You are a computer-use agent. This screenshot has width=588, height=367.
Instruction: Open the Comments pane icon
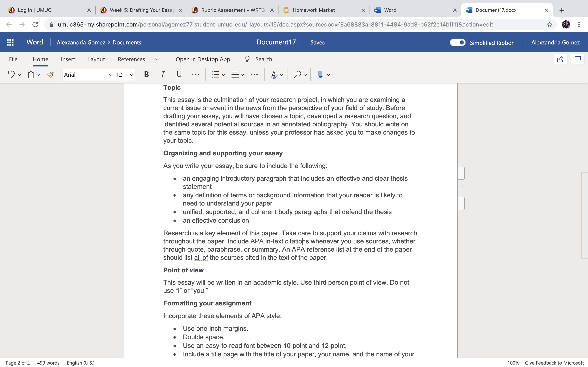(x=578, y=59)
